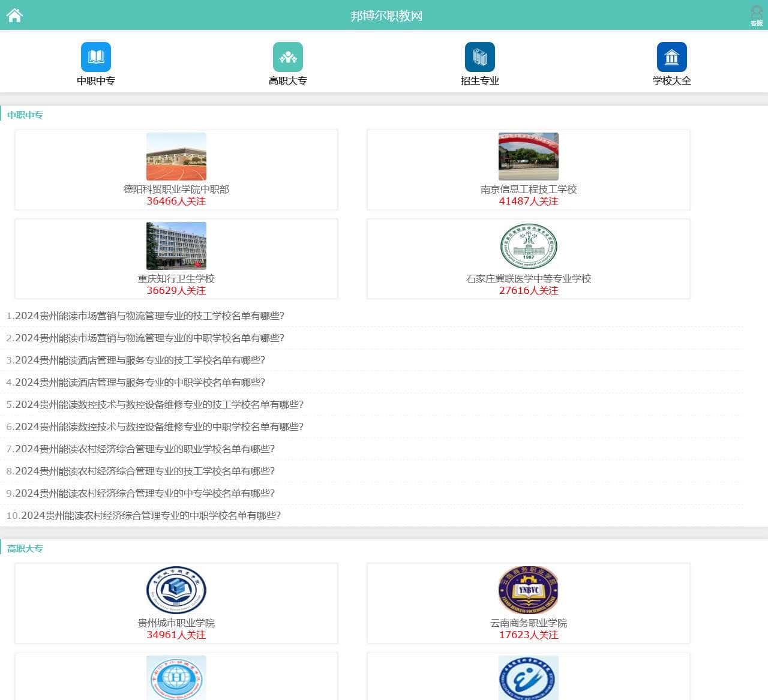This screenshot has height=700, width=768.
Task: Open the 招生专业 icon
Action: click(x=480, y=57)
